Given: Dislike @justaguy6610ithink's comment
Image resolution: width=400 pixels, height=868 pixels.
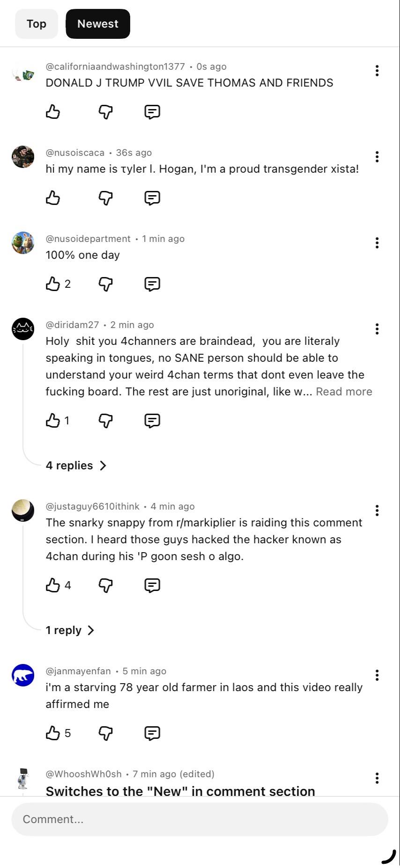Looking at the screenshot, I should 106,585.
